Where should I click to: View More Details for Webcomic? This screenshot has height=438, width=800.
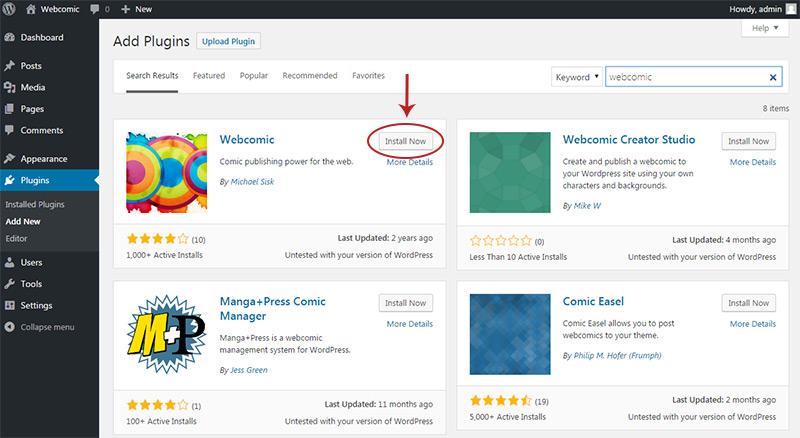410,162
